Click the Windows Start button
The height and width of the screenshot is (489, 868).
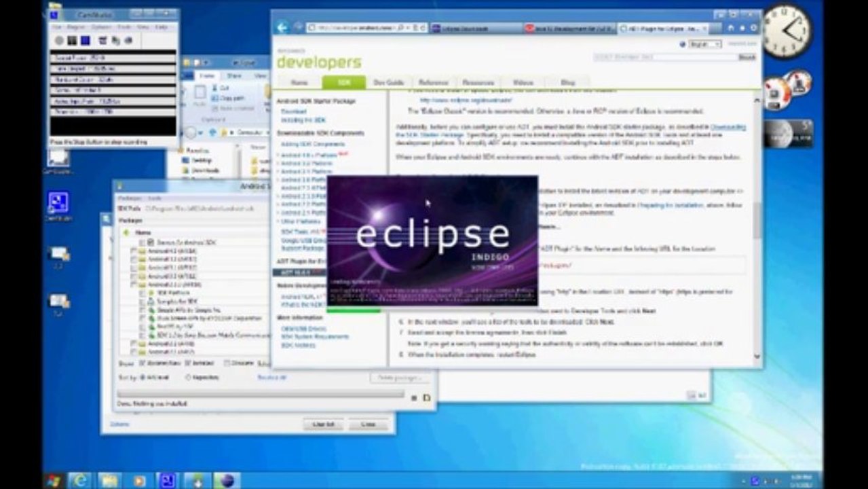click(54, 481)
